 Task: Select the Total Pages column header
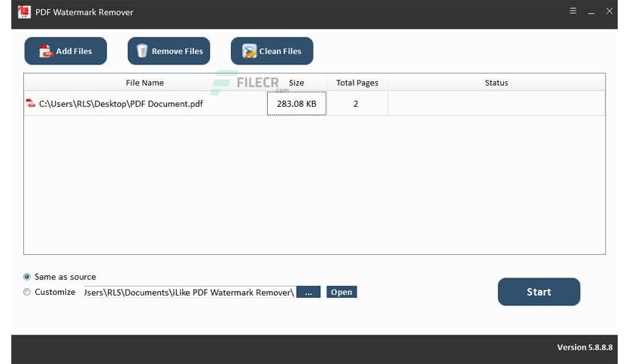coord(357,83)
